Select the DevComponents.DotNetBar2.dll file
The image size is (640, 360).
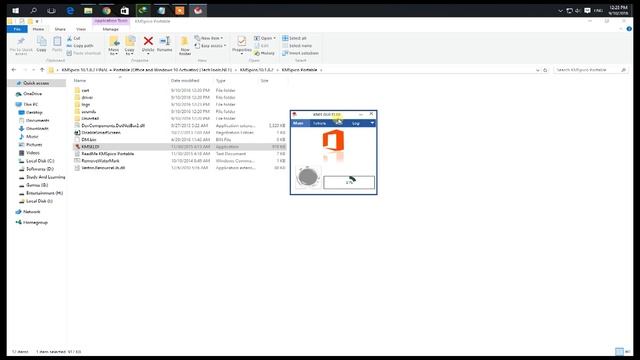click(113, 126)
